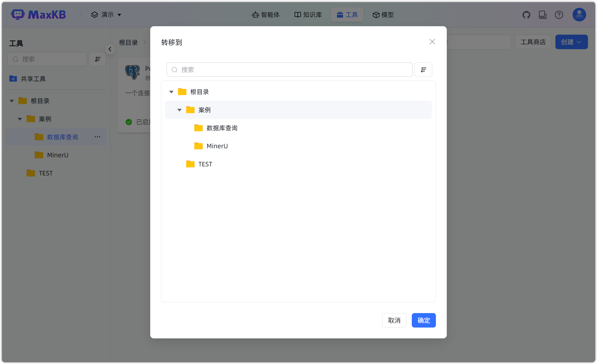Click the search field inside the dialog
Screen dimensions: 597x364
(x=289, y=70)
